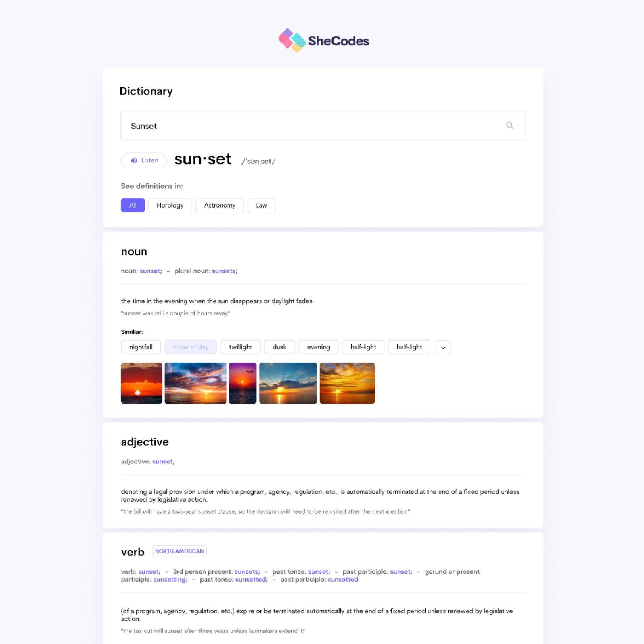The width and height of the screenshot is (644, 644).
Task: Click the third sunset ocean thumbnail
Action: [242, 383]
